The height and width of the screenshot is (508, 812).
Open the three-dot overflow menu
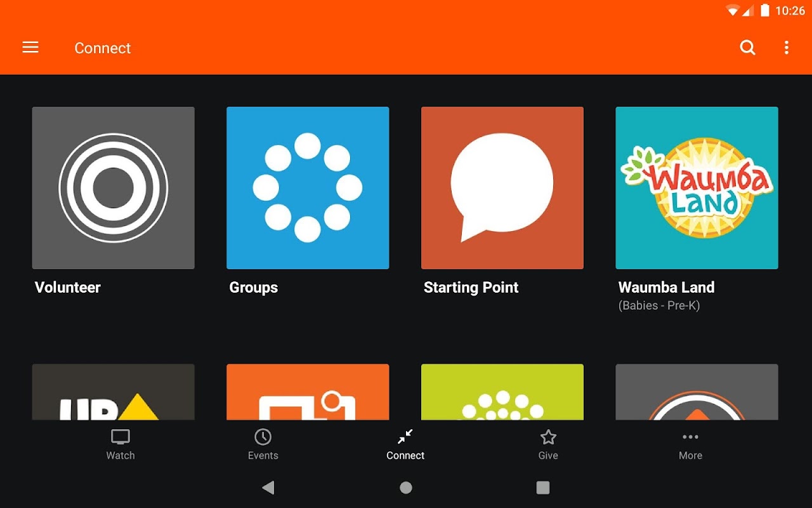pos(787,48)
